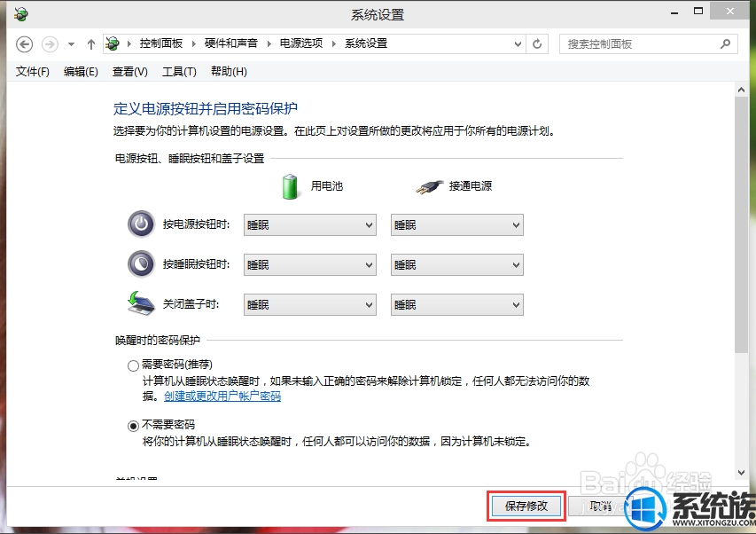This screenshot has height=534, width=756.
Task: Open 按睡眠按钮时 plugged-in dropdown
Action: click(457, 265)
